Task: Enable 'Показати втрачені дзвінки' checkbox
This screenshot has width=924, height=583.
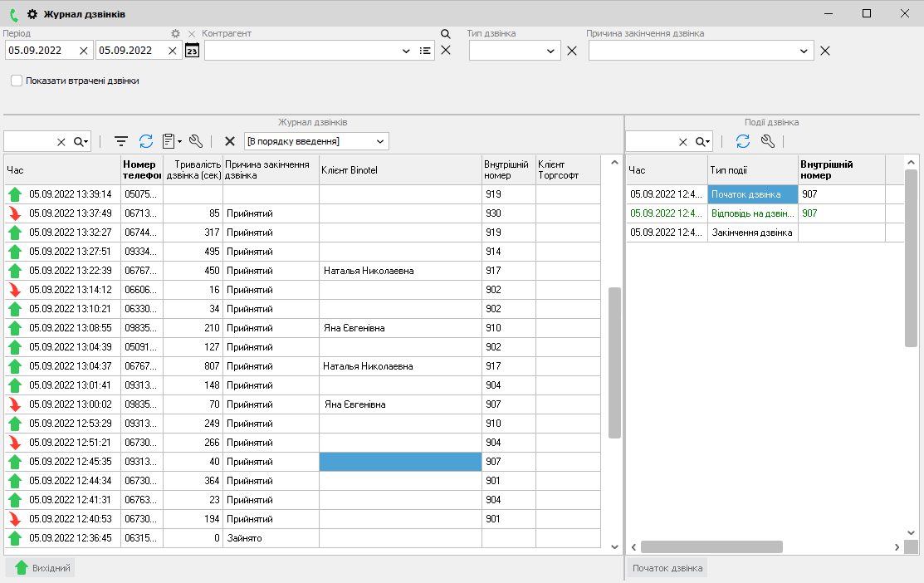Action: [17, 81]
